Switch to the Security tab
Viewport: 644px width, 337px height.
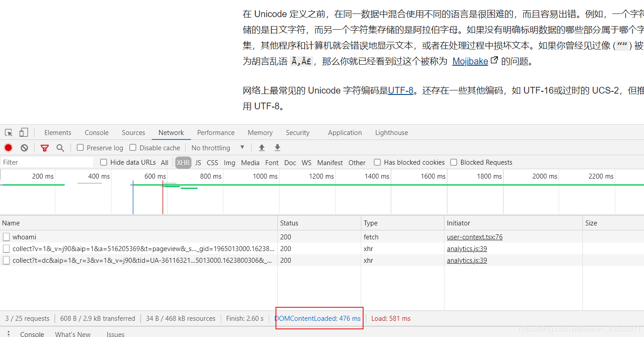[298, 133]
